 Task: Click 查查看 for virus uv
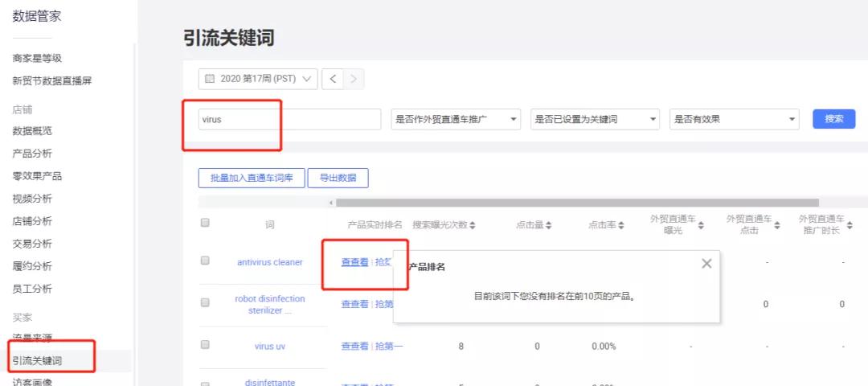tap(355, 347)
